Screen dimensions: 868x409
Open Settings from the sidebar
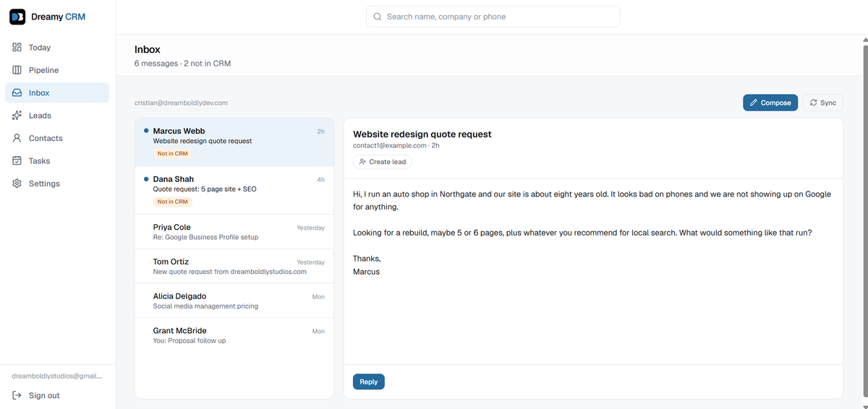click(x=57, y=184)
